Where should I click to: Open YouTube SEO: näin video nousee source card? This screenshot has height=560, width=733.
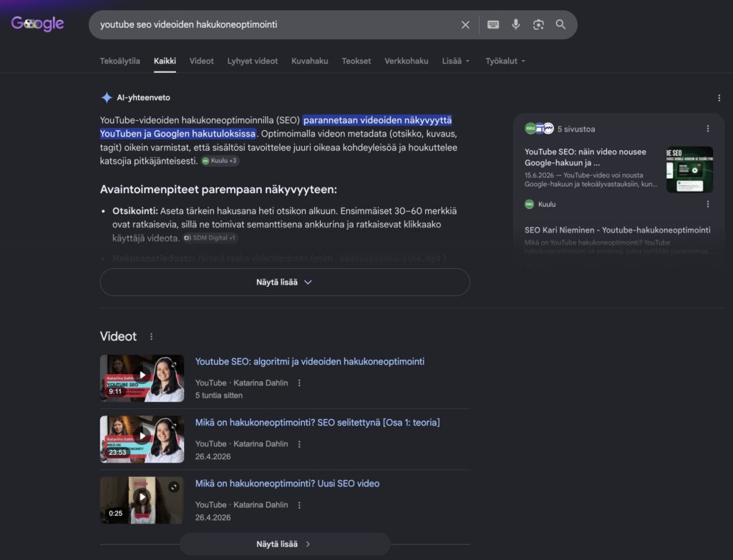[586, 157]
